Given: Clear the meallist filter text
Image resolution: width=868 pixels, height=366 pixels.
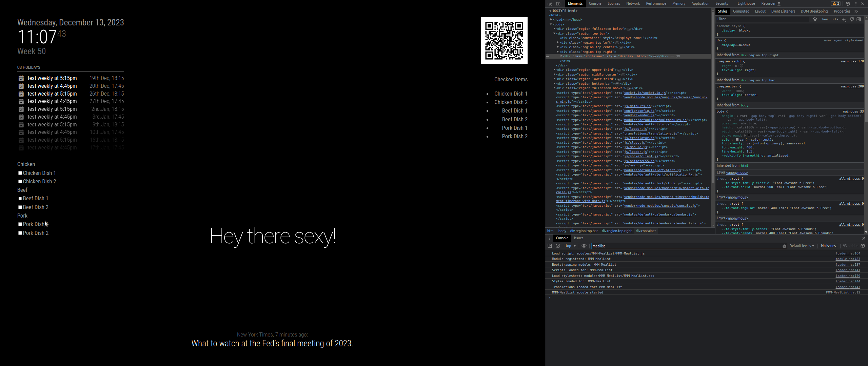Looking at the screenshot, I should click(x=784, y=246).
